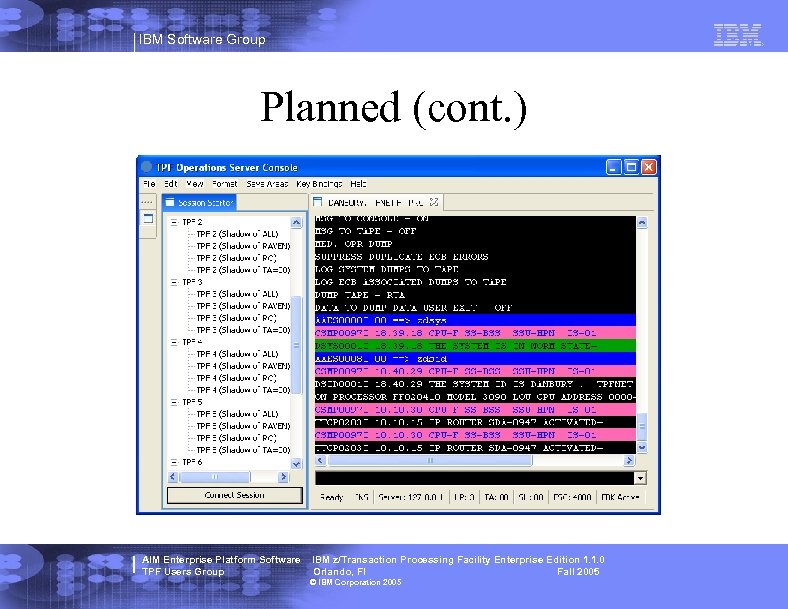Collapse the TPF 5 tree node
The image size is (788, 609).
pos(174,402)
